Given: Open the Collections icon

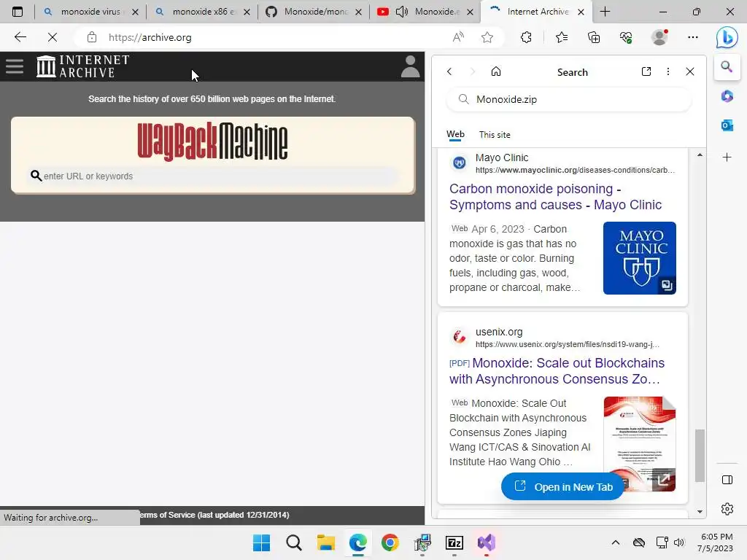Looking at the screenshot, I should click(x=594, y=37).
